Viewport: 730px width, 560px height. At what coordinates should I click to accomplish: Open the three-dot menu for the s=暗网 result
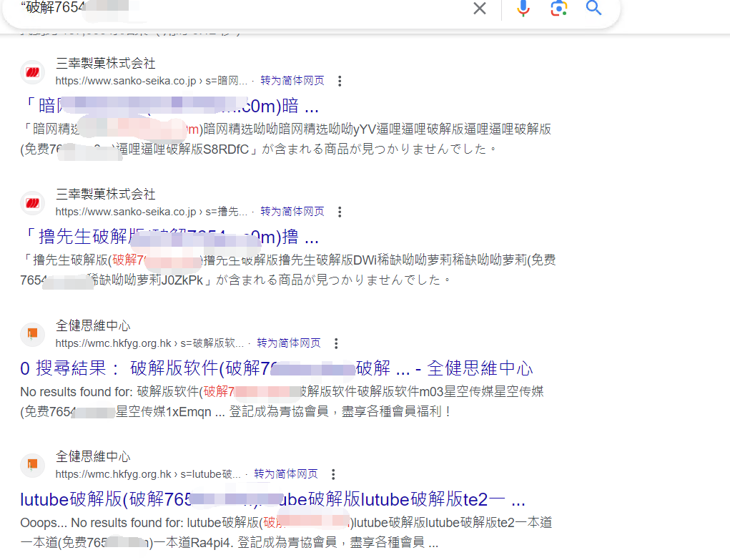[340, 81]
